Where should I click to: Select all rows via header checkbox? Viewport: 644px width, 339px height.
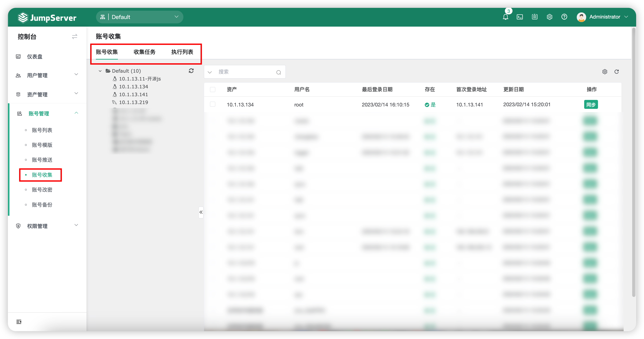point(212,89)
